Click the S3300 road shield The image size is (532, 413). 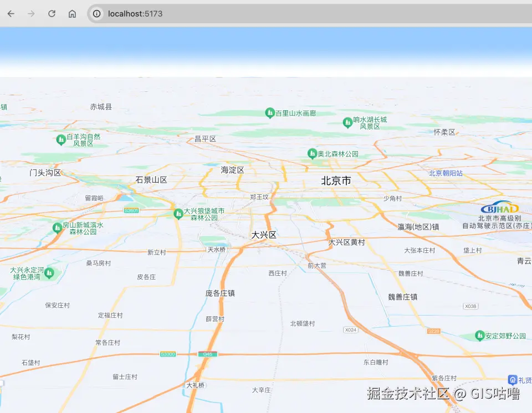coord(167,354)
